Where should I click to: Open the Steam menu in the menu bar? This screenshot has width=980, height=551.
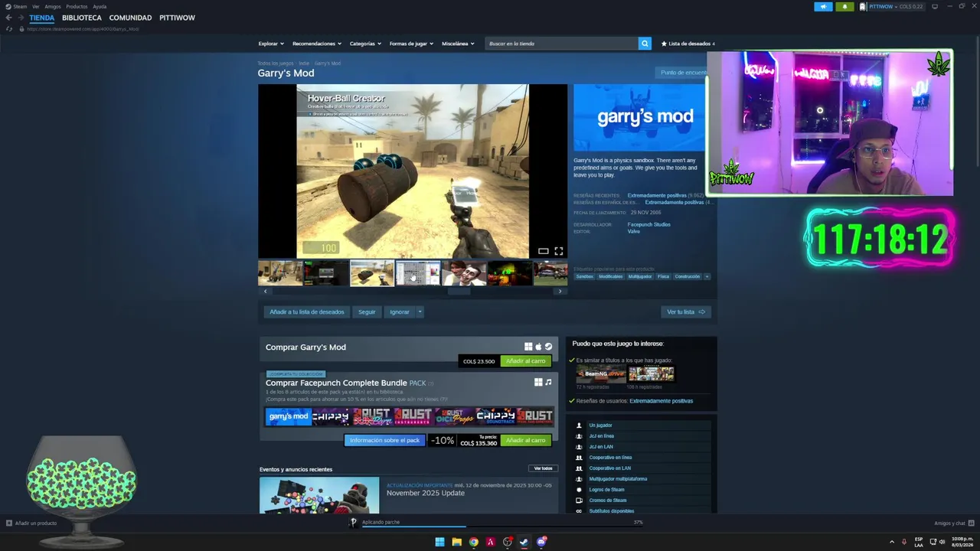19,6
